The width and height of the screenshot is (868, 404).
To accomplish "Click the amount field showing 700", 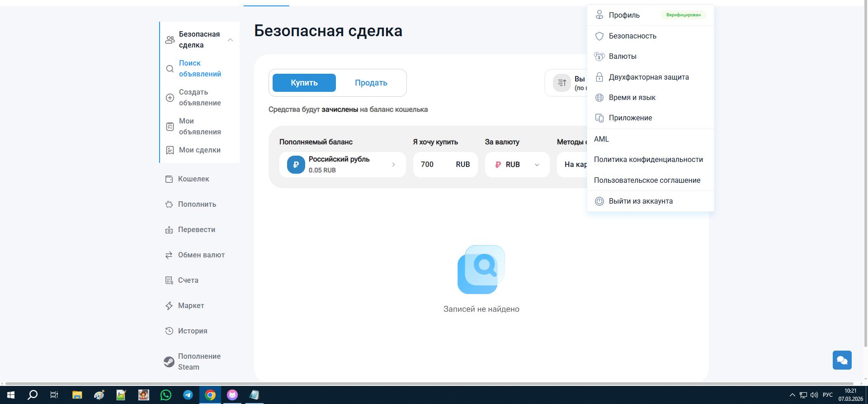I will [445, 165].
